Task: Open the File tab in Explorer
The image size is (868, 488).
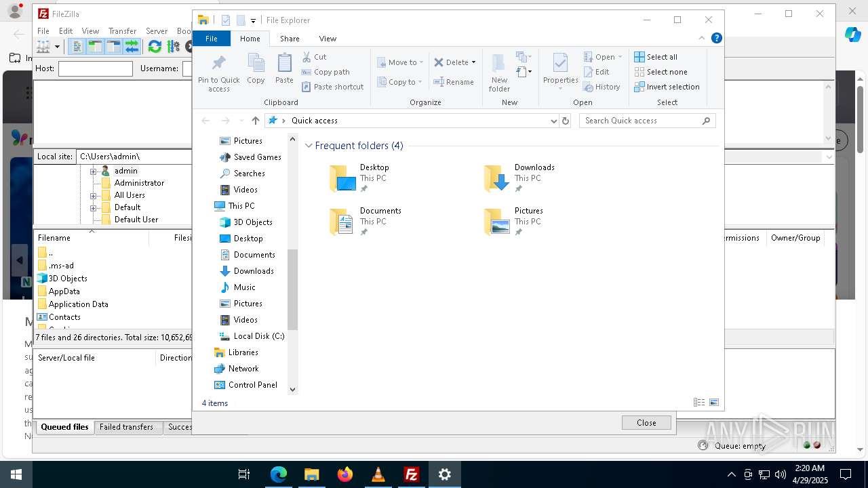Action: click(212, 39)
